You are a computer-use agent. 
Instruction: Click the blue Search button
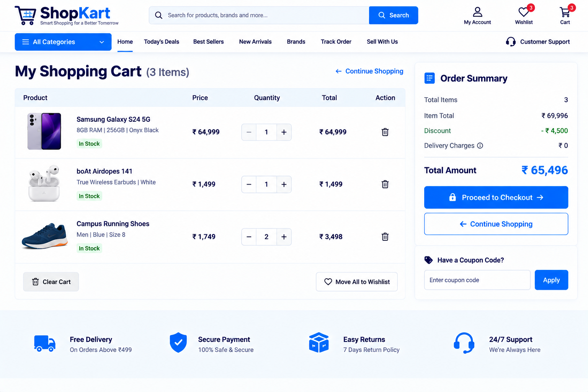tap(394, 15)
